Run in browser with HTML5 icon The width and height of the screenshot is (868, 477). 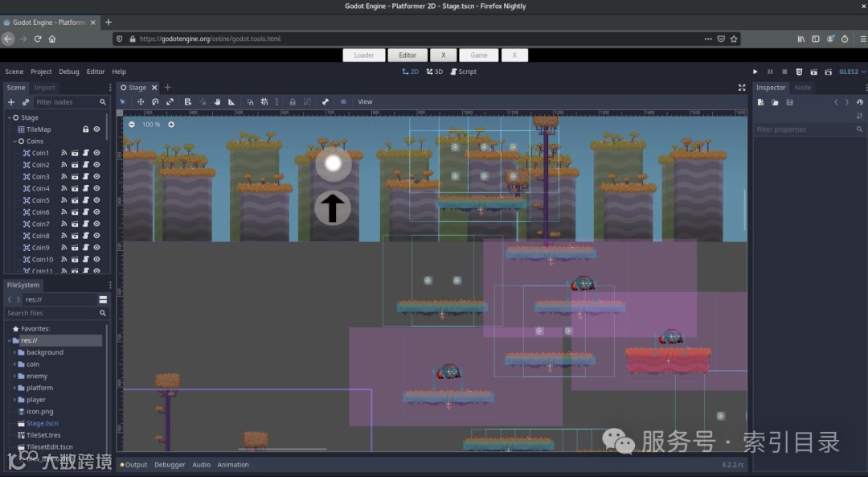[799, 72]
